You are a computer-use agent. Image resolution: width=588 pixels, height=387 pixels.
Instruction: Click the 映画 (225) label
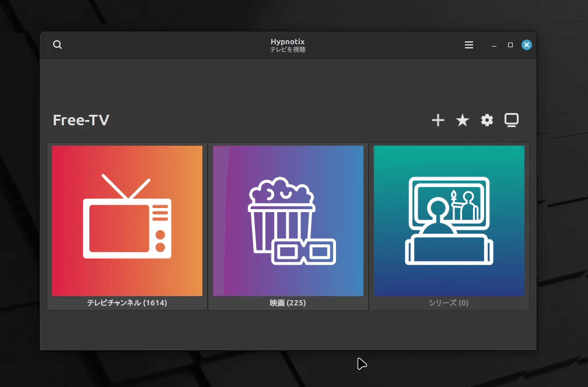pyautogui.click(x=288, y=302)
